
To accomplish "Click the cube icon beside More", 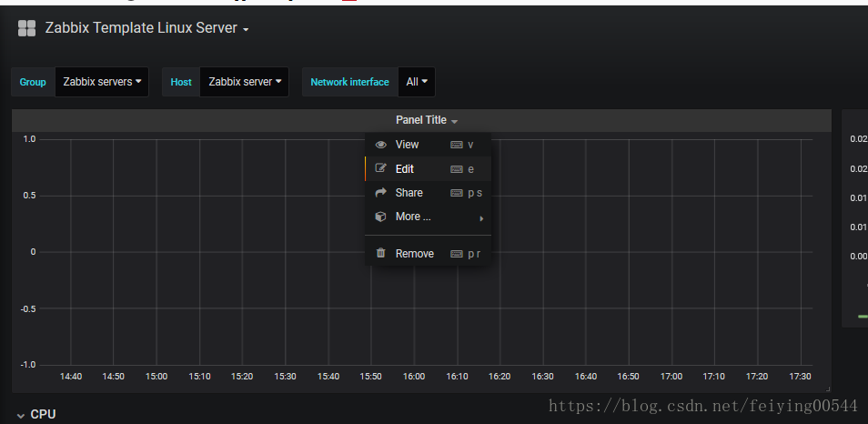I will [x=380, y=217].
